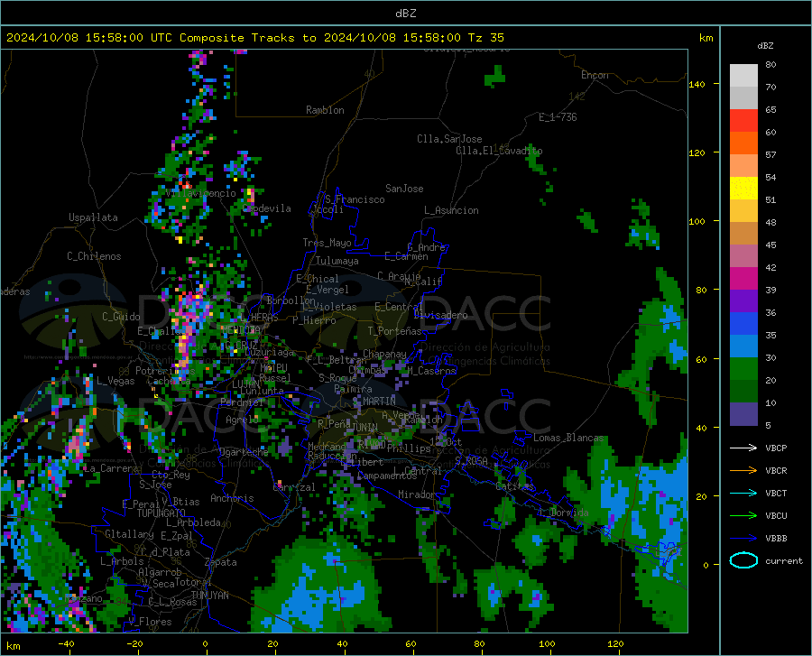Click the Potrerillos map label
This screenshot has width=812, height=656.
(x=165, y=371)
